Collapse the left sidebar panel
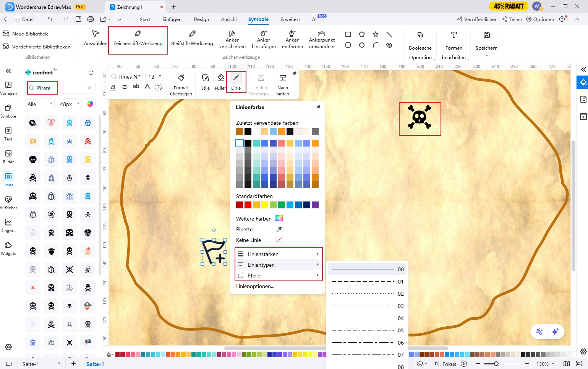The image size is (588, 369). 8,71
